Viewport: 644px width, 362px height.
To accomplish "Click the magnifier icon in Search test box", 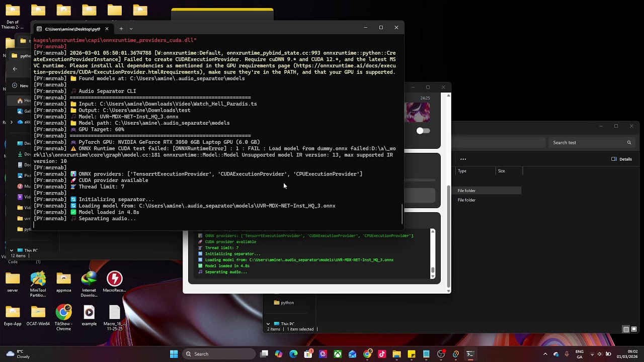I will [629, 143].
